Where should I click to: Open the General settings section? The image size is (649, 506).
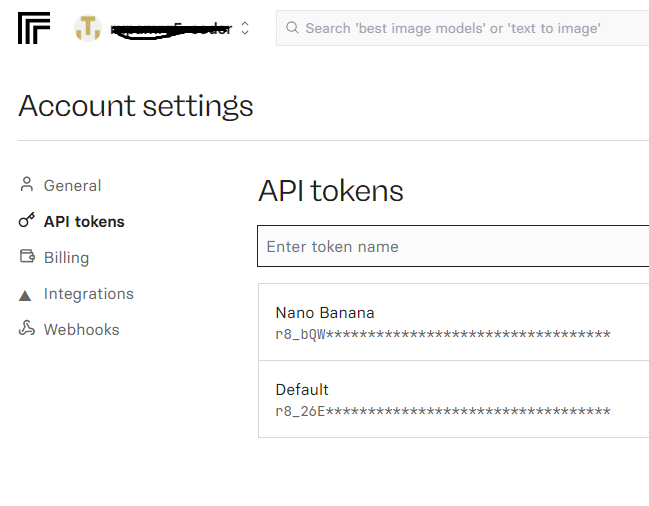[72, 185]
